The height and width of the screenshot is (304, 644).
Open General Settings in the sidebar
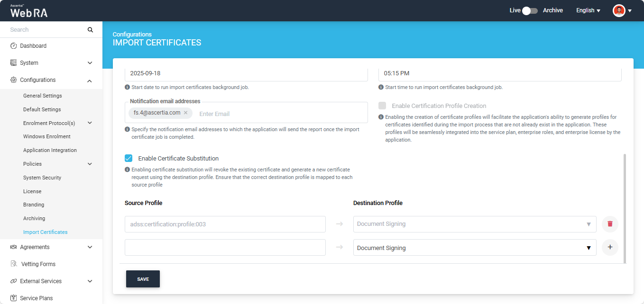pos(43,96)
